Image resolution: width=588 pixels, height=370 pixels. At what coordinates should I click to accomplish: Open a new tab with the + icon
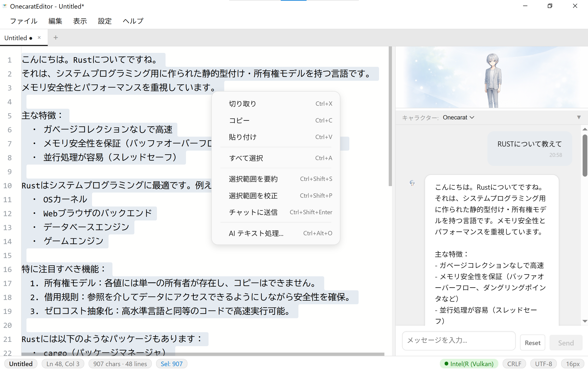click(x=56, y=37)
